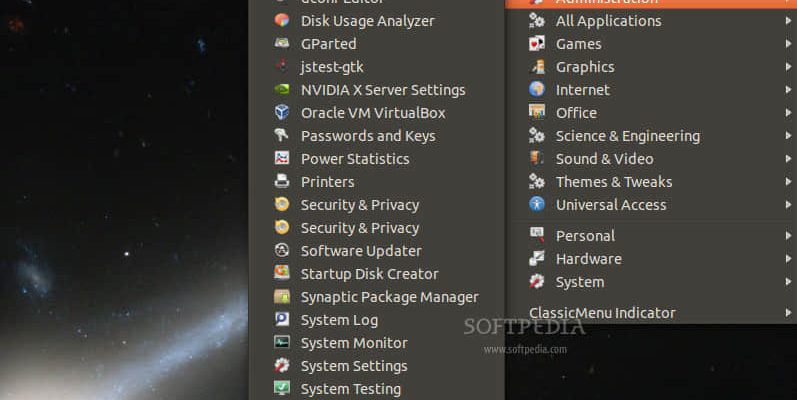
Task: Expand the Science & Engineering submenu arrow
Action: [x=788, y=136]
